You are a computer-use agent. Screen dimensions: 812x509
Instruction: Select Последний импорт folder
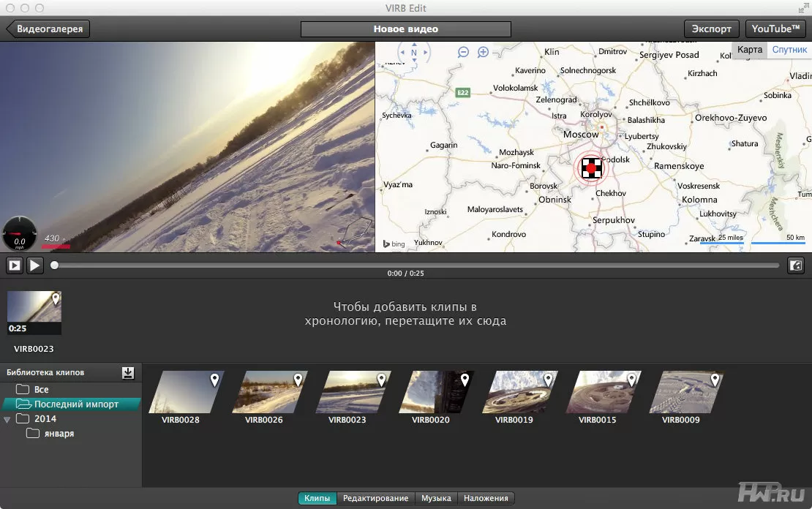click(72, 404)
